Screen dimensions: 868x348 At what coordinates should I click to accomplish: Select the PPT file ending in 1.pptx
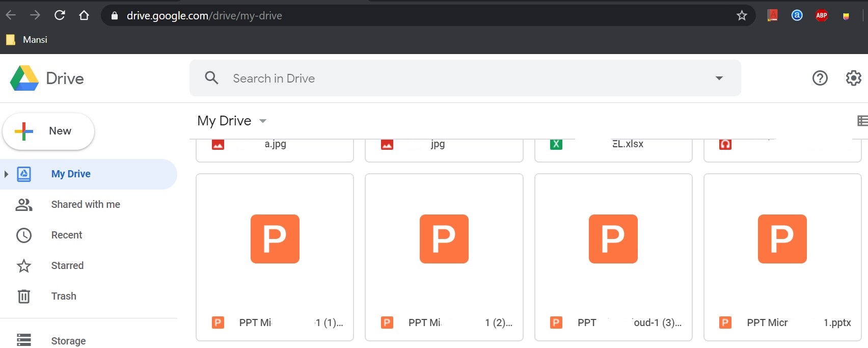[782, 257]
